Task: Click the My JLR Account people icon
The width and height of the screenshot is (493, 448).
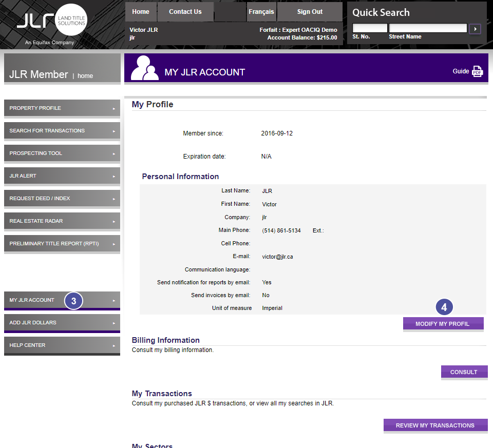Action: click(144, 68)
